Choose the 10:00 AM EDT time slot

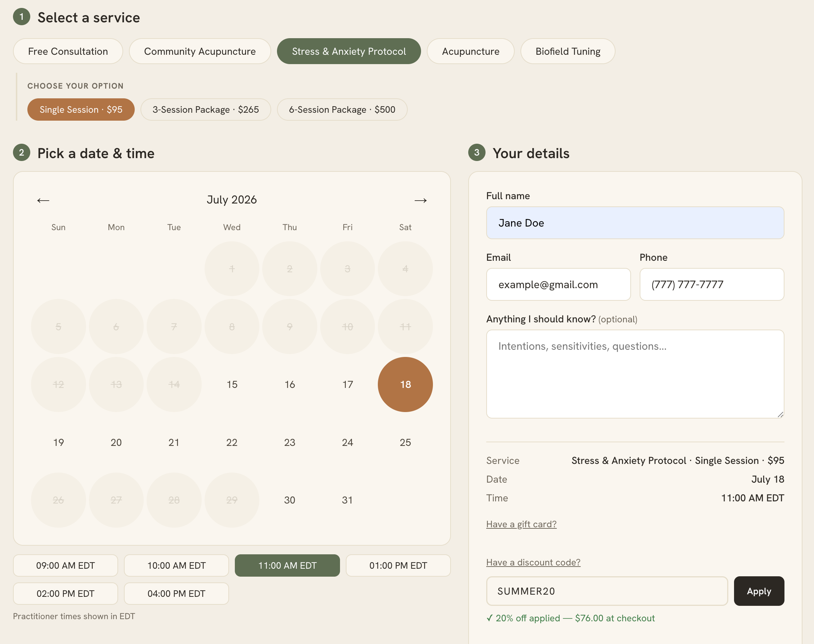tap(176, 565)
